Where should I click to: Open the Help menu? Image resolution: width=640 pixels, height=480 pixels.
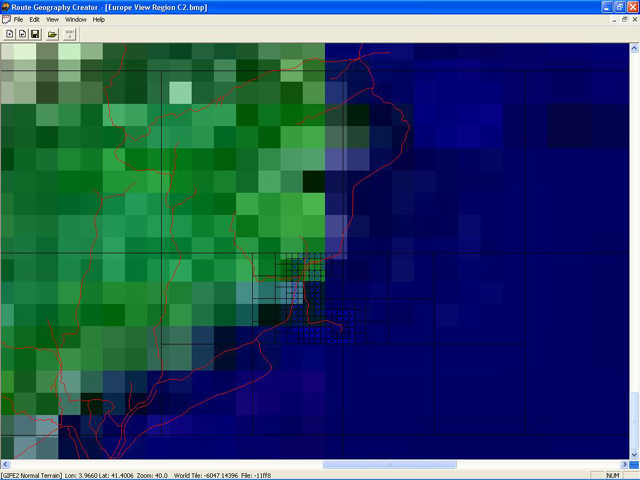tap(98, 19)
